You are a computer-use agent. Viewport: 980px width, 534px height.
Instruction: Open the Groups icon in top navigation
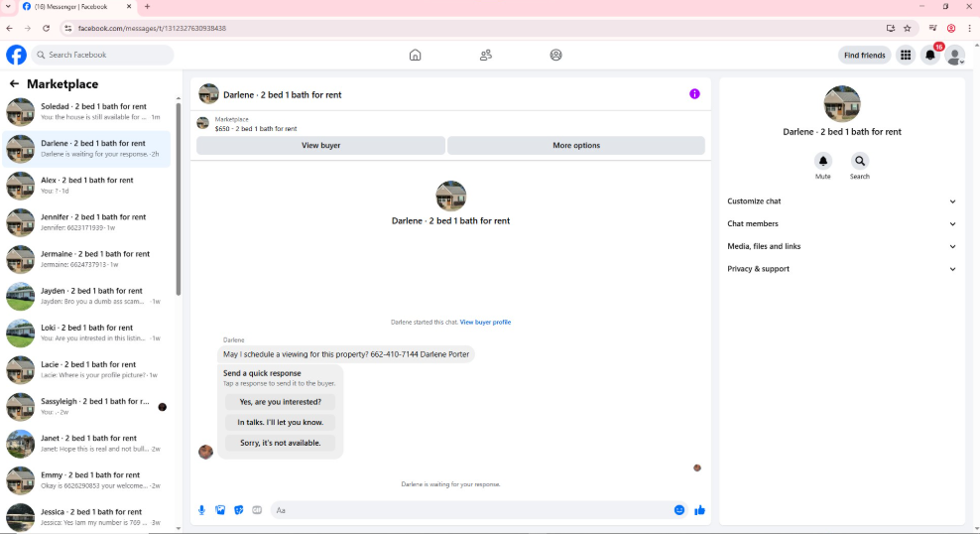click(x=555, y=55)
